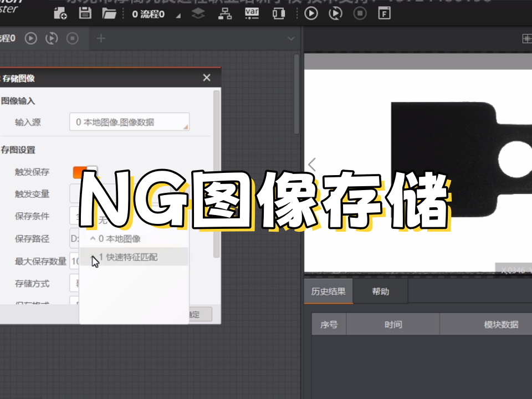Collapse the '0 本地图像' tree node
The width and height of the screenshot is (532, 399).
(93, 239)
